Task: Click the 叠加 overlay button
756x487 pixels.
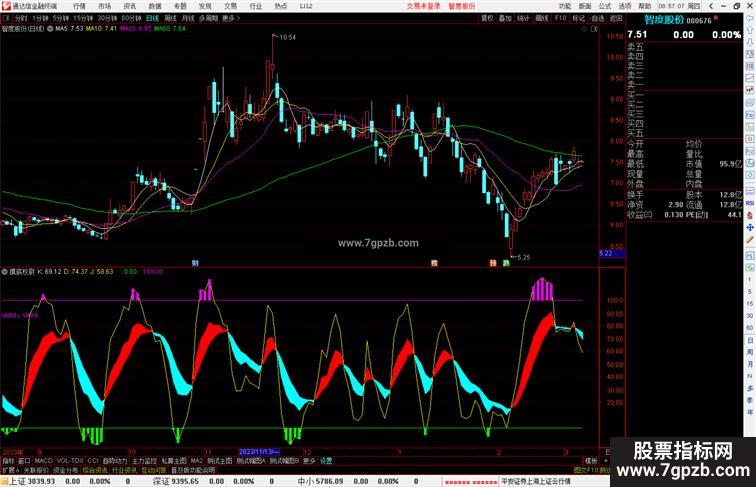Action: pos(505,18)
